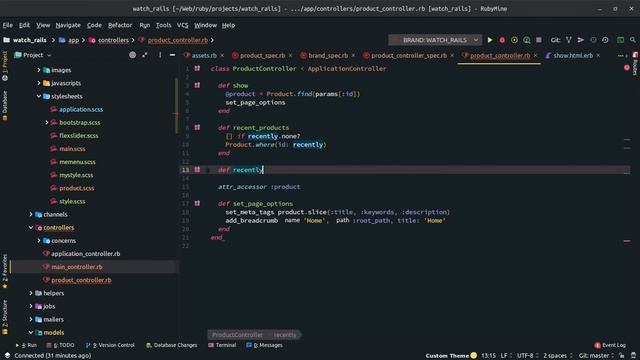
Task: Run the BRAND: WATCH_RAILS configuration
Action: coord(490,40)
